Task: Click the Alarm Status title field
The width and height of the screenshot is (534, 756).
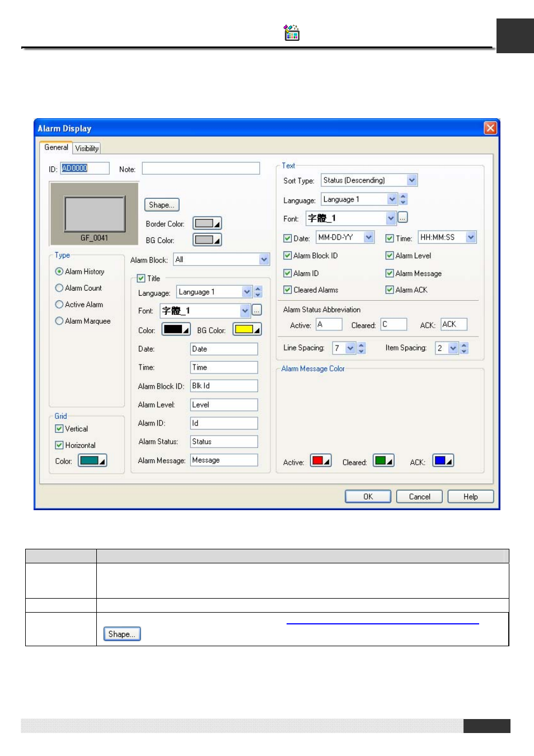Action: pos(224,441)
